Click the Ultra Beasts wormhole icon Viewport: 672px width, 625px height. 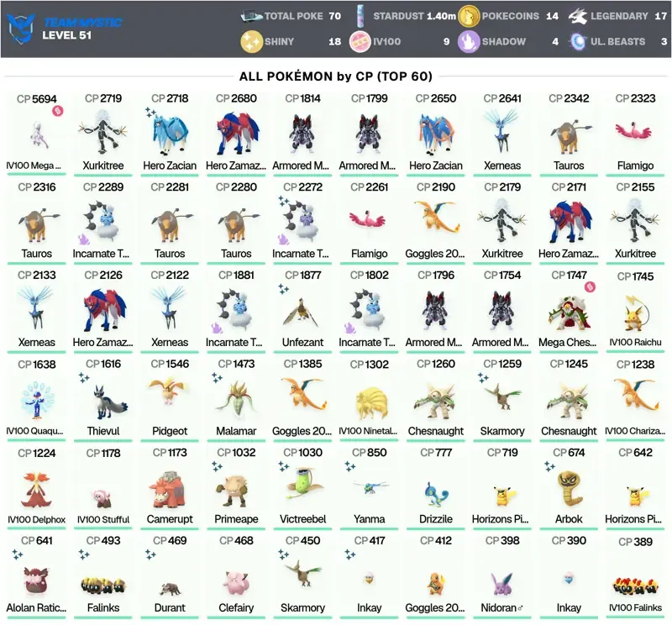pyautogui.click(x=577, y=42)
